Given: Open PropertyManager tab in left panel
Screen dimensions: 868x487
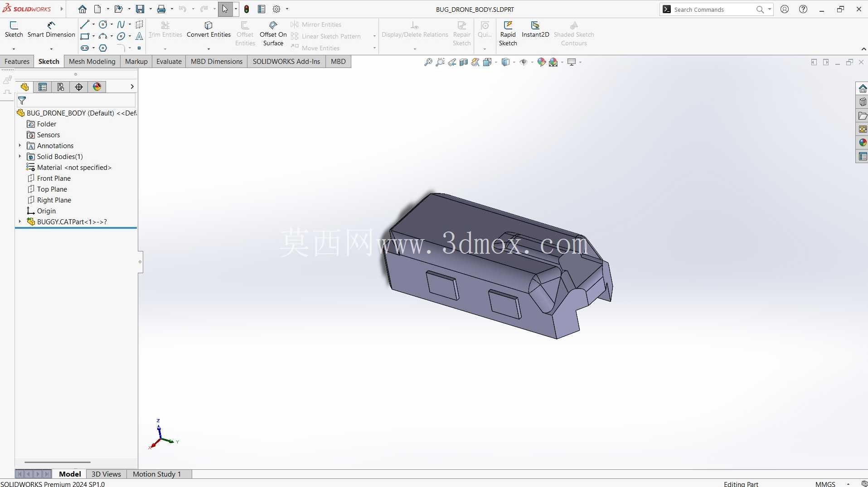Looking at the screenshot, I should pos(43,87).
